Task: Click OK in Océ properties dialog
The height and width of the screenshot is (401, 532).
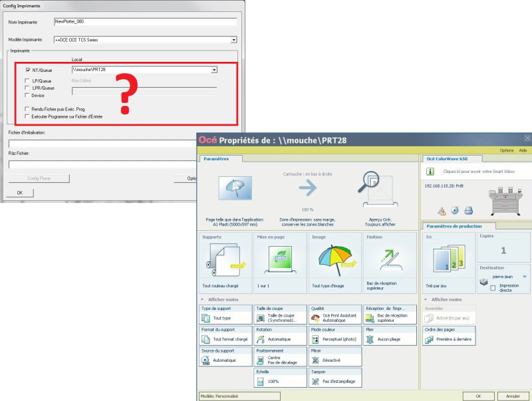Action: pyautogui.click(x=478, y=396)
